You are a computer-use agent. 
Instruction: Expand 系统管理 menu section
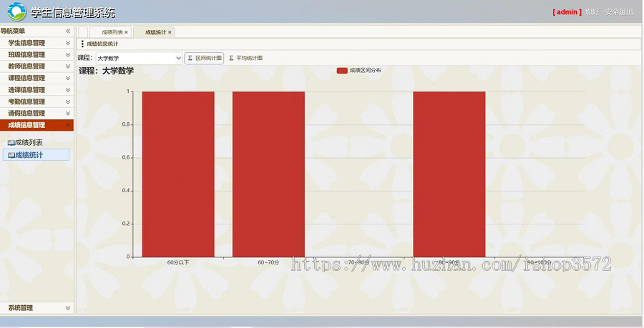[x=68, y=308]
